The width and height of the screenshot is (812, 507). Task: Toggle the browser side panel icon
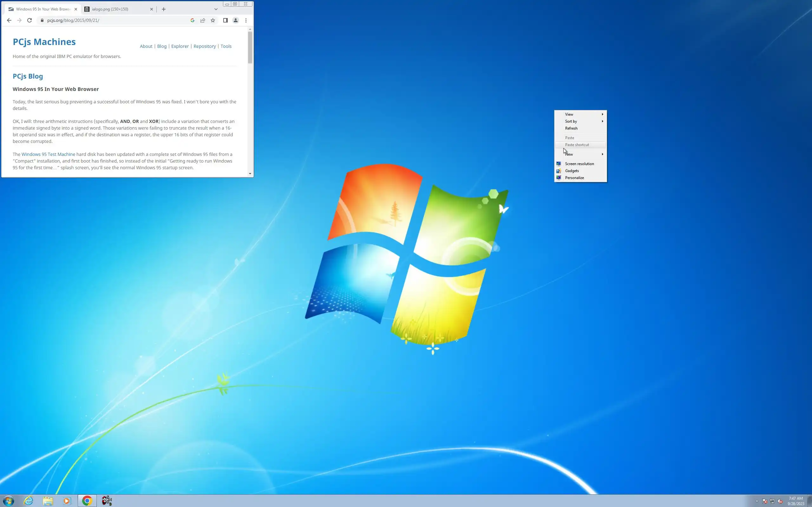click(x=226, y=21)
